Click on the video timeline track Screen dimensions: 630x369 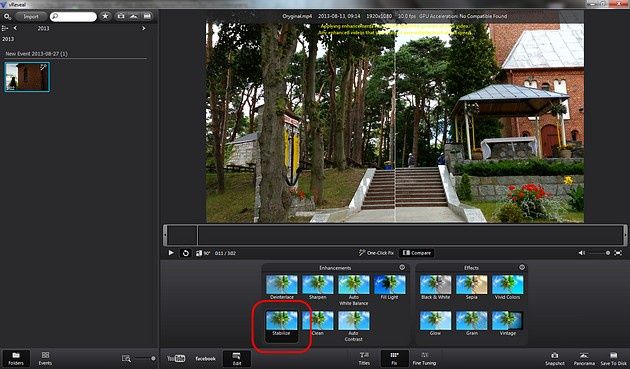[395, 235]
